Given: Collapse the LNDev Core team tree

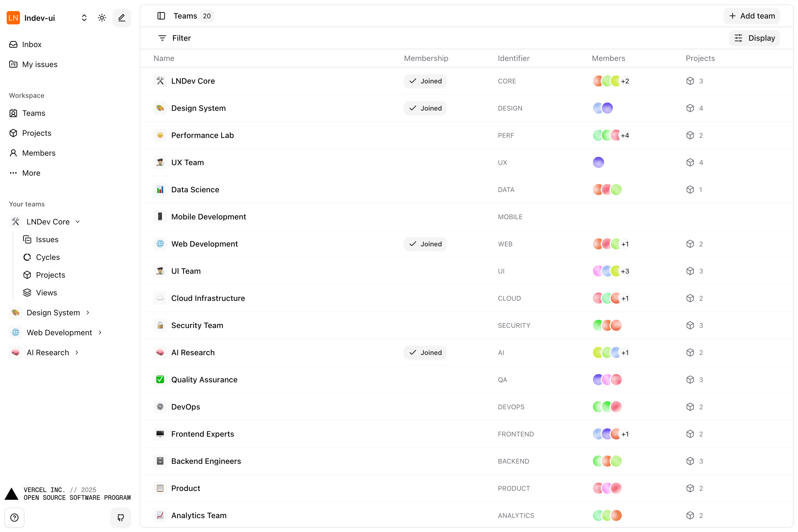Looking at the screenshot, I should pyautogui.click(x=78, y=222).
